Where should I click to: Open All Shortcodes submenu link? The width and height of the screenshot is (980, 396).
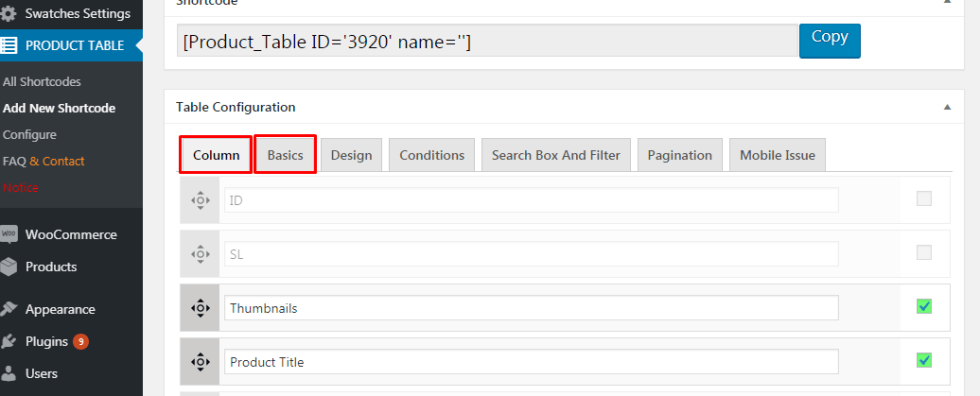click(x=42, y=82)
